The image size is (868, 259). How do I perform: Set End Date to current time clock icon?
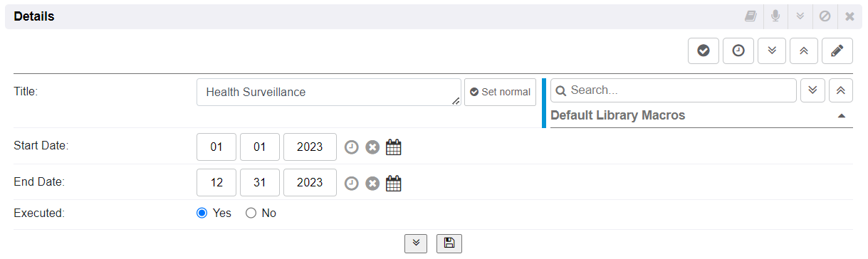click(351, 184)
